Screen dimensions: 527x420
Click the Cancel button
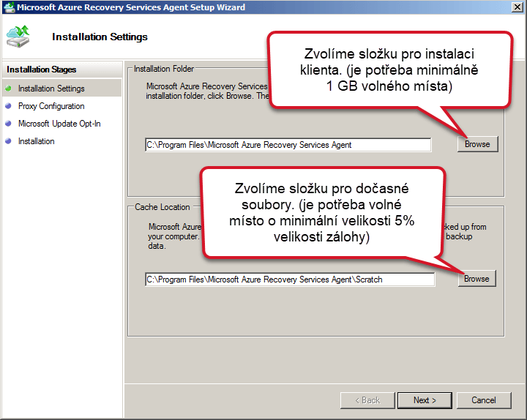484,400
